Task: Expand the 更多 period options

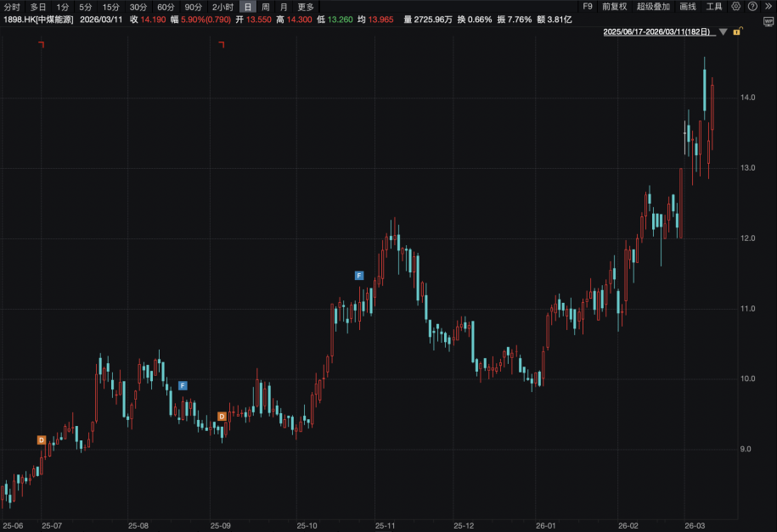Action: (306, 7)
